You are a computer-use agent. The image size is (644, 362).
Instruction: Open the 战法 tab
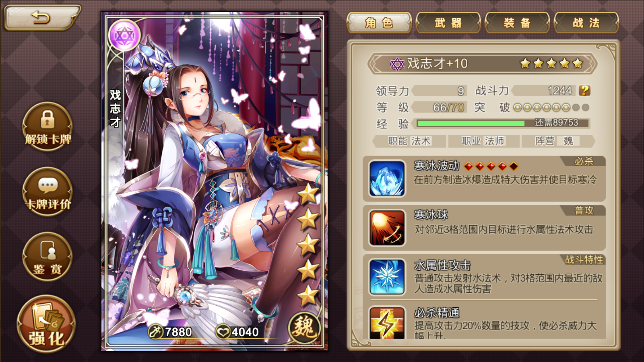pos(586,23)
